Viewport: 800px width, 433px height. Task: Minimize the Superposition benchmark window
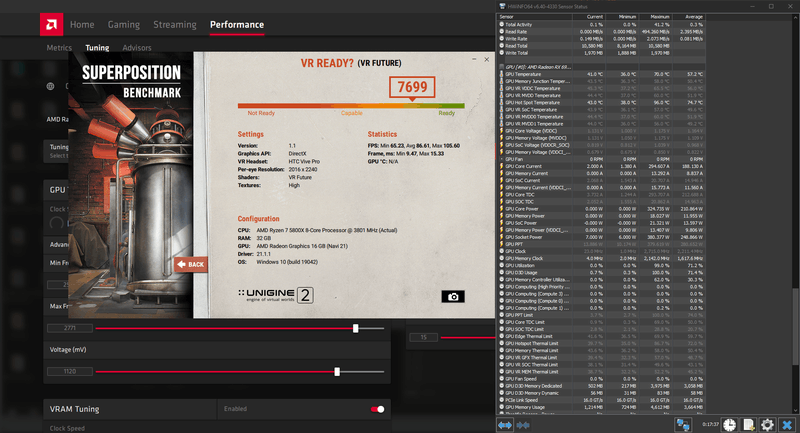(474, 60)
